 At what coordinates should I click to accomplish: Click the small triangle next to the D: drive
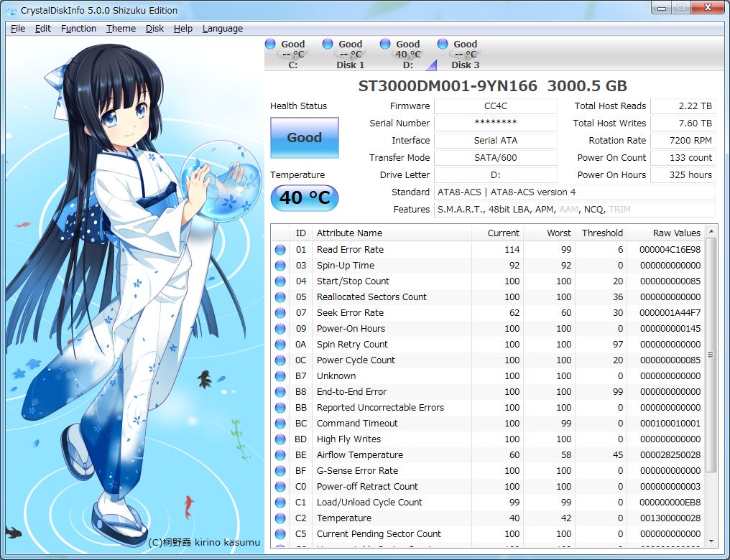click(433, 67)
